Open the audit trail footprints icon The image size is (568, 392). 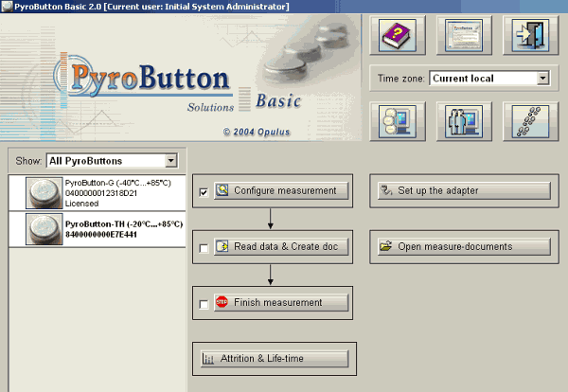pyautogui.click(x=531, y=121)
